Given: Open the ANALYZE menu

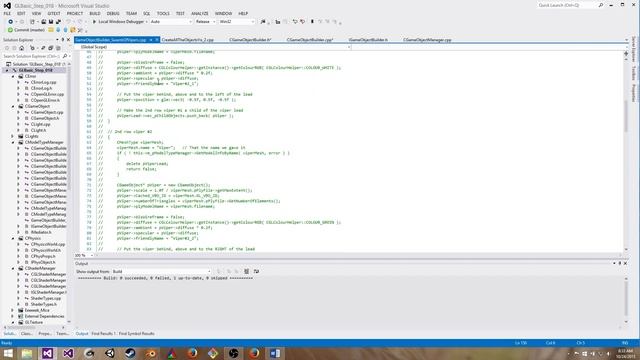Looking at the screenshot, I should click(200, 13).
